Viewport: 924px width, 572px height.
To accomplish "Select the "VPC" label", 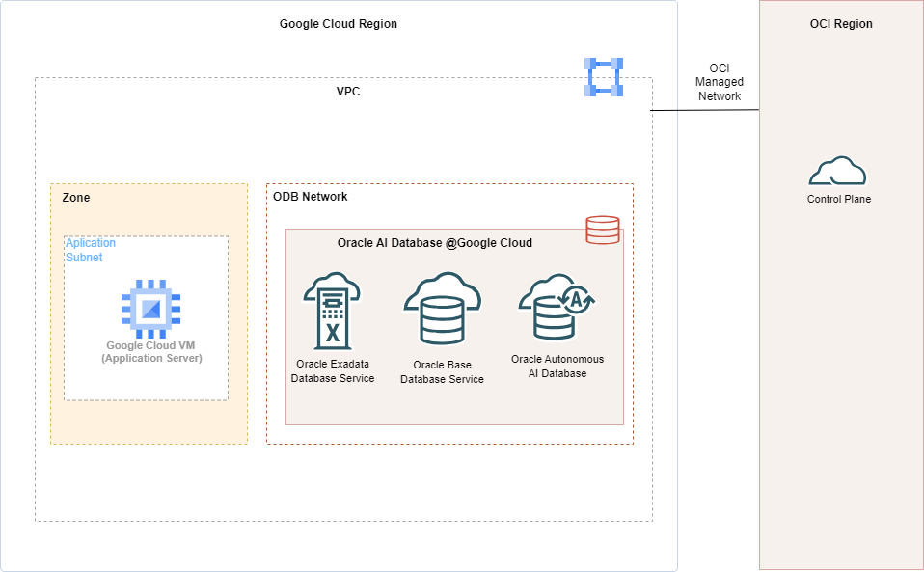I will pos(348,92).
